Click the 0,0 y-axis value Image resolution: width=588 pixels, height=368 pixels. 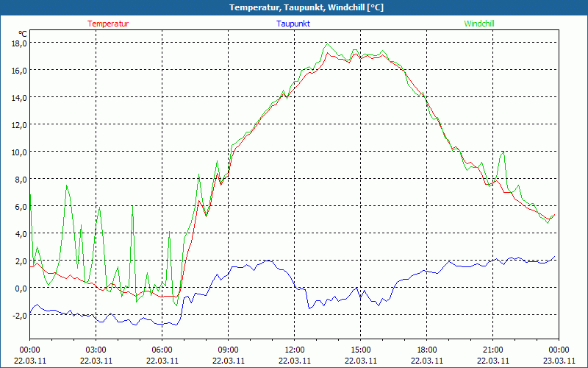click(x=21, y=288)
